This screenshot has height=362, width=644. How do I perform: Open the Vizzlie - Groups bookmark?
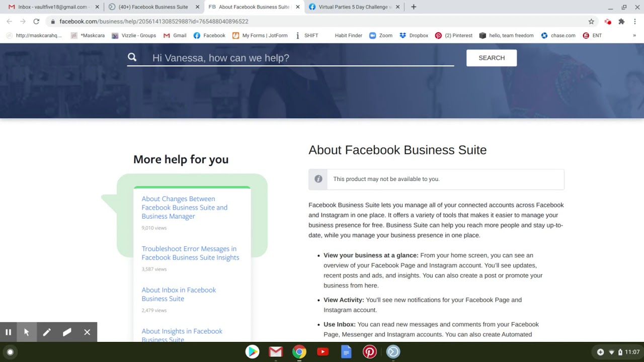(x=134, y=36)
